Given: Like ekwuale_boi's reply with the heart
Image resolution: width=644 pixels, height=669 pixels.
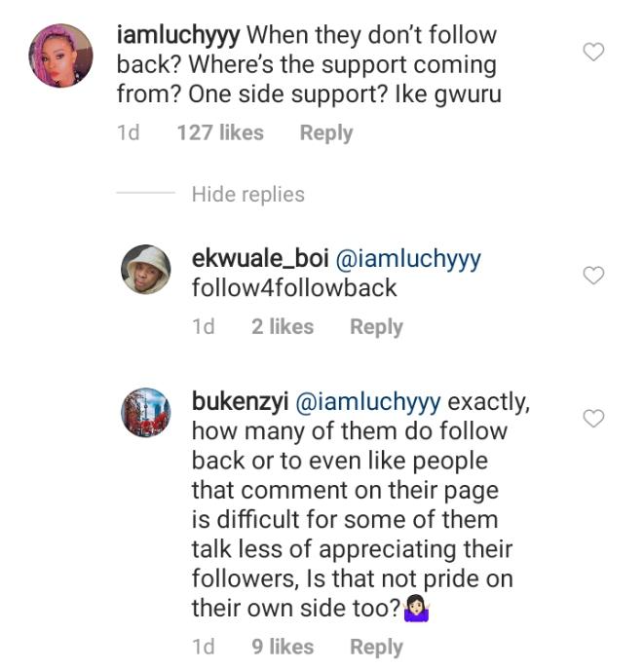Looking at the screenshot, I should coord(592,277).
